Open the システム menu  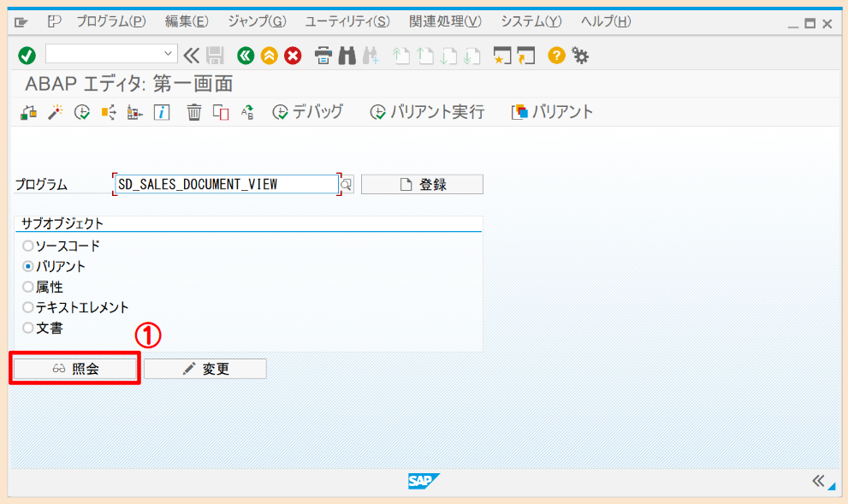click(x=531, y=21)
